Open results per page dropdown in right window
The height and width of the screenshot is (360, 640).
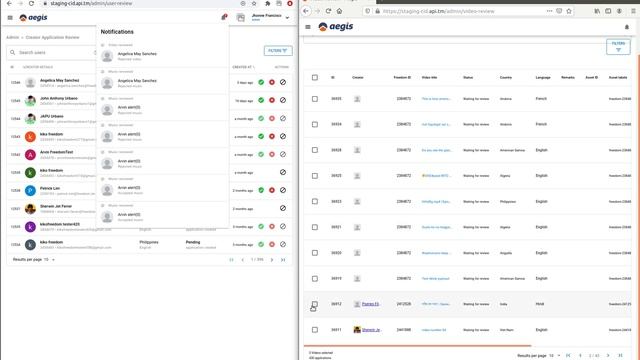554,356
